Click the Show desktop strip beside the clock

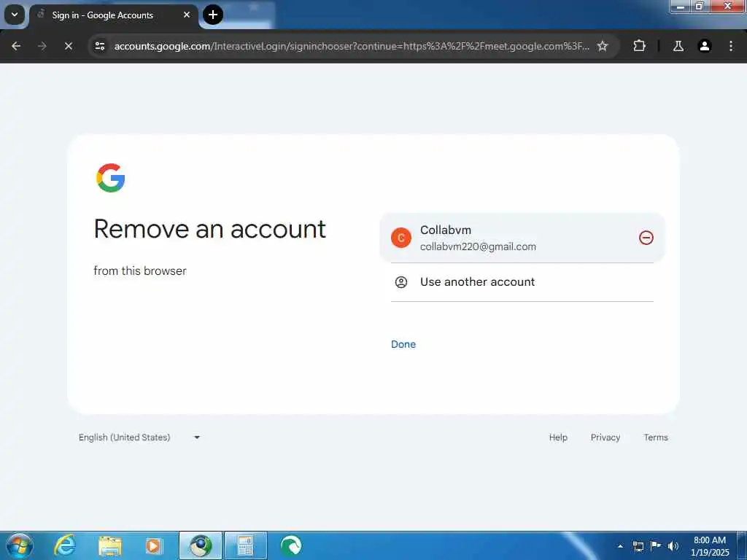coord(742,545)
